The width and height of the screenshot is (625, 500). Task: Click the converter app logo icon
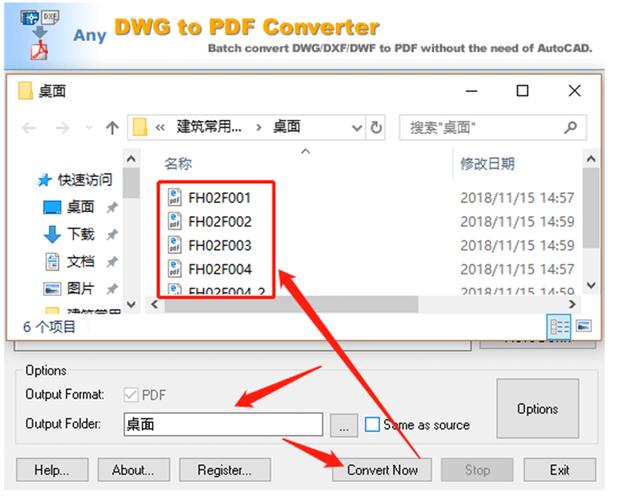point(39,35)
